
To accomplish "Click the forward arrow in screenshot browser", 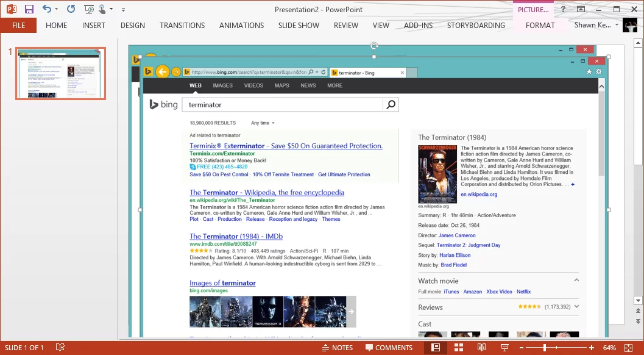I will (x=176, y=72).
